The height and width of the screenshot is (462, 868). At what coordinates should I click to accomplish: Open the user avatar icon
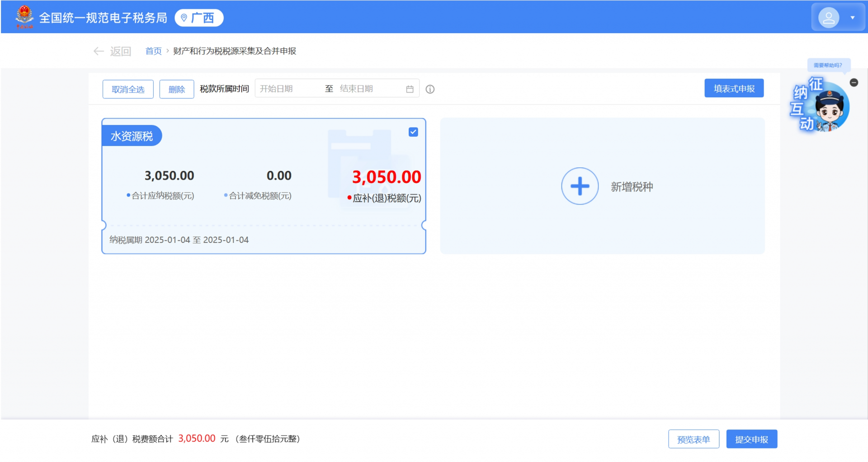click(828, 18)
